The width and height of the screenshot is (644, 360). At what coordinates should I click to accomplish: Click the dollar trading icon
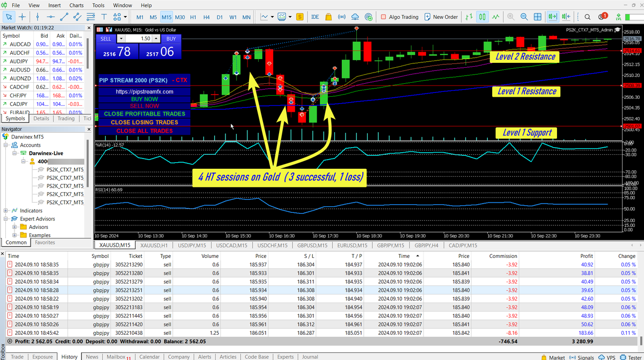point(300,17)
